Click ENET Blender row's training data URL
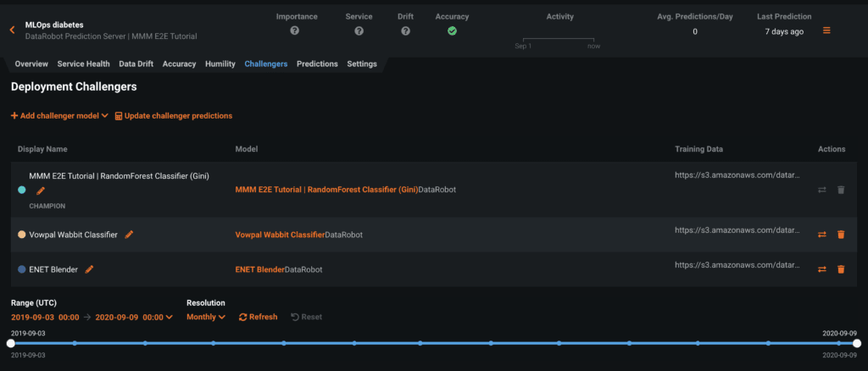The image size is (868, 371). pos(737,265)
